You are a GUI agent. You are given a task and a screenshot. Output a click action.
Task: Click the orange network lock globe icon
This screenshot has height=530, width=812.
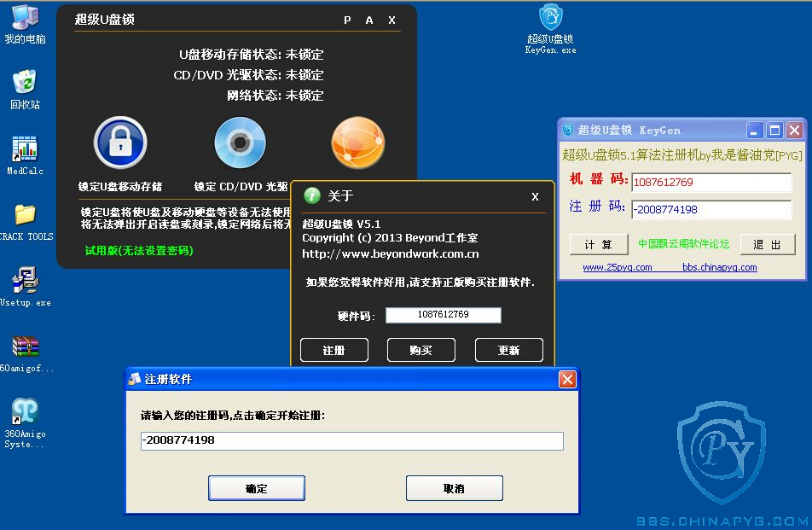click(x=358, y=143)
